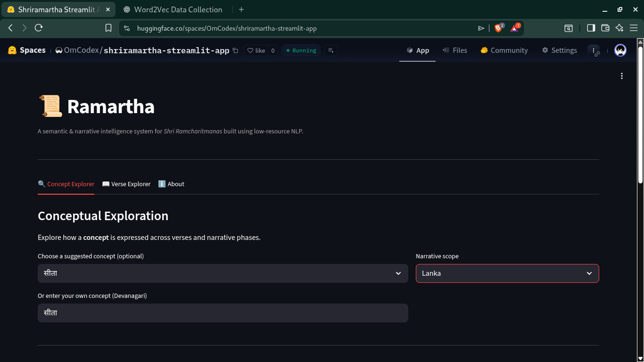Open browser hamburger menu
This screenshot has width=644, height=362.
coord(634,28)
